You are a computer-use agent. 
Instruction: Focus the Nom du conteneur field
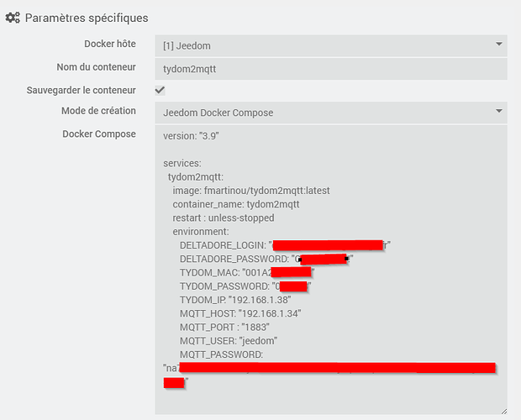point(329,68)
